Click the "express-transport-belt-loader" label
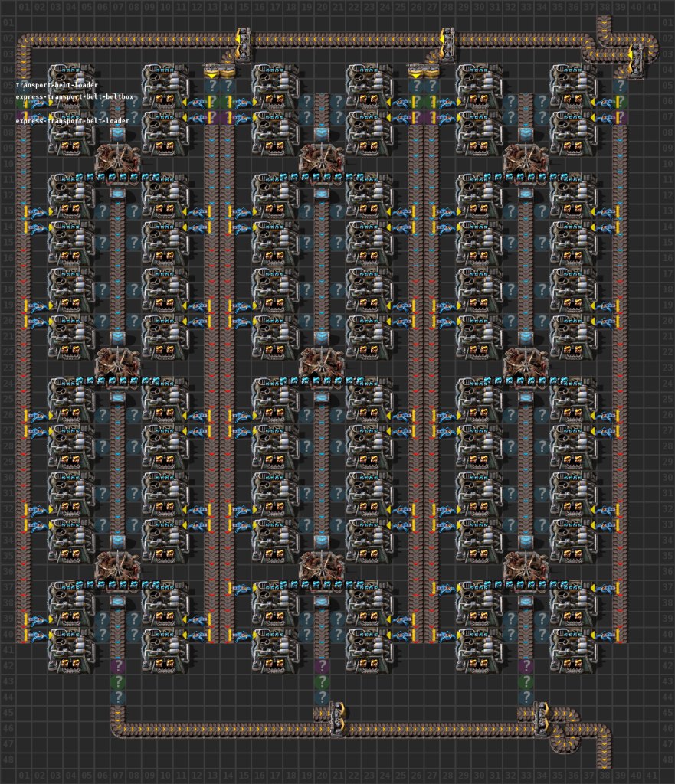675x784 pixels. coord(73,120)
